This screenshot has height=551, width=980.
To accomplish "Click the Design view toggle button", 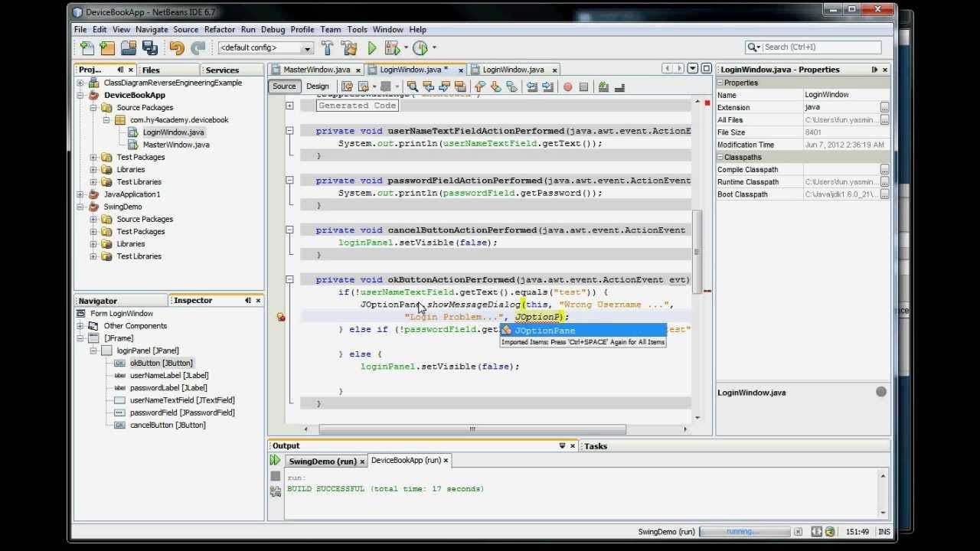I will 318,86.
